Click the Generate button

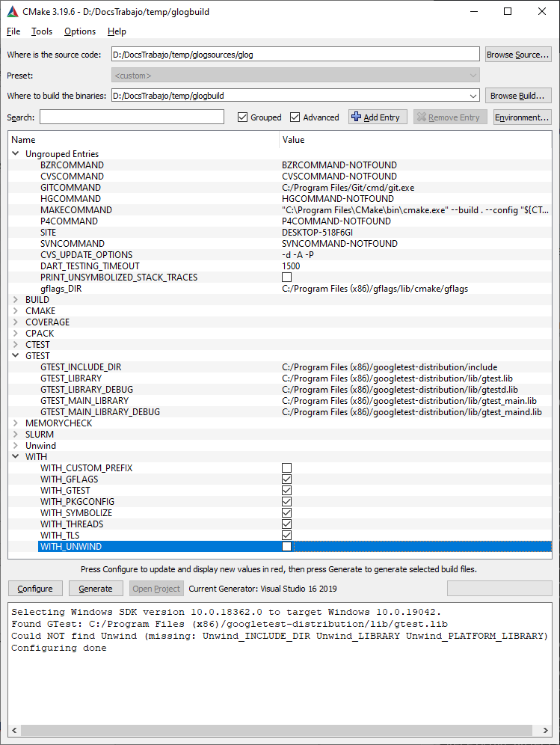coord(96,588)
